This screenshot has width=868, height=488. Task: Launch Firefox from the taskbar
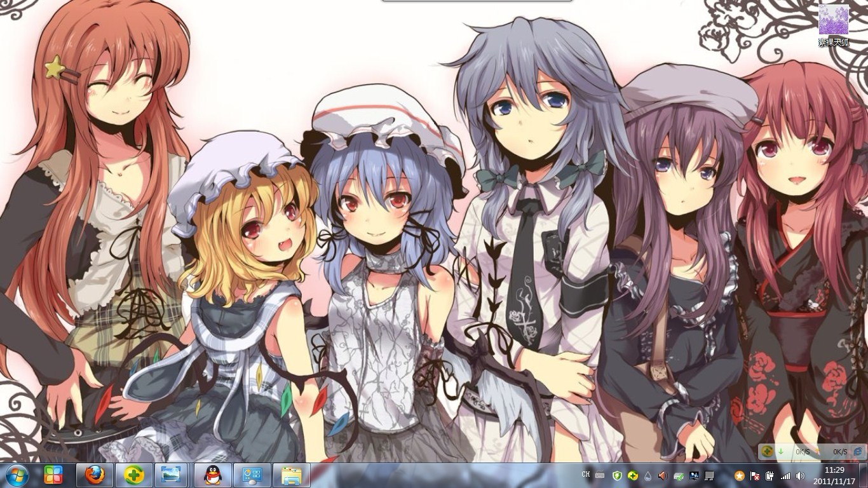point(95,475)
